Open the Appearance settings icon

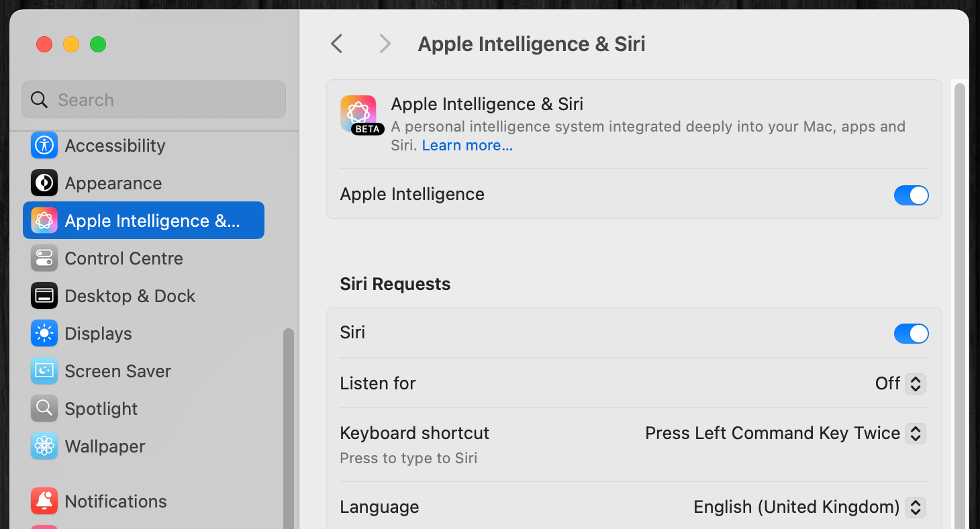pyautogui.click(x=44, y=183)
